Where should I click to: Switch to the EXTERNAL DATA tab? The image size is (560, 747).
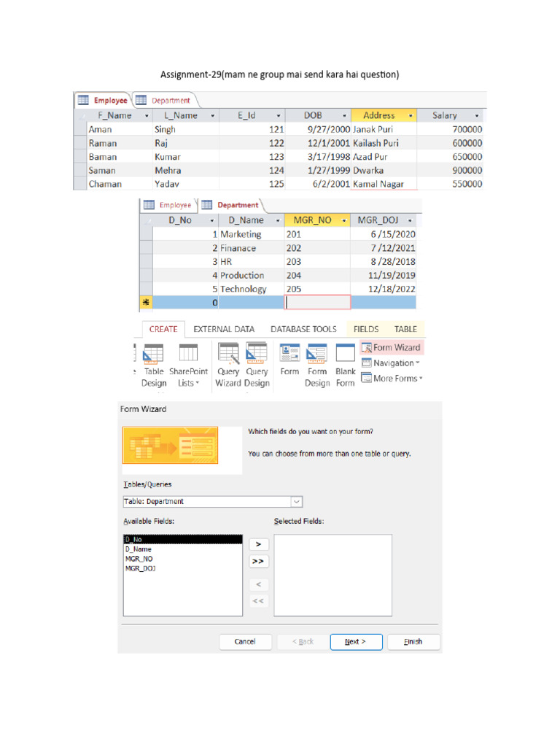(x=224, y=329)
